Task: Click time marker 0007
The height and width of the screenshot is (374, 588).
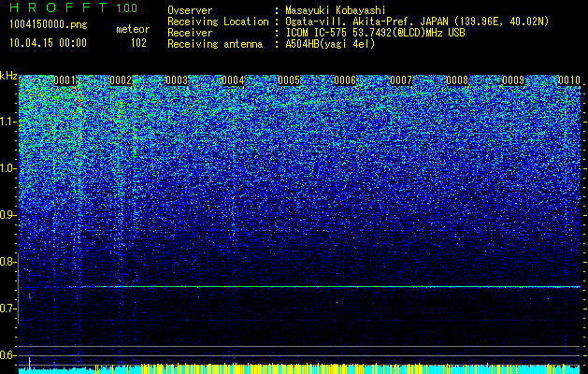Action: tap(401, 80)
